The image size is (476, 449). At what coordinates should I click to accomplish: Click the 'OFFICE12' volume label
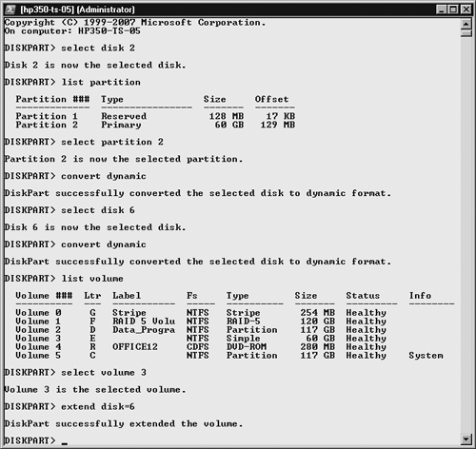(x=135, y=347)
